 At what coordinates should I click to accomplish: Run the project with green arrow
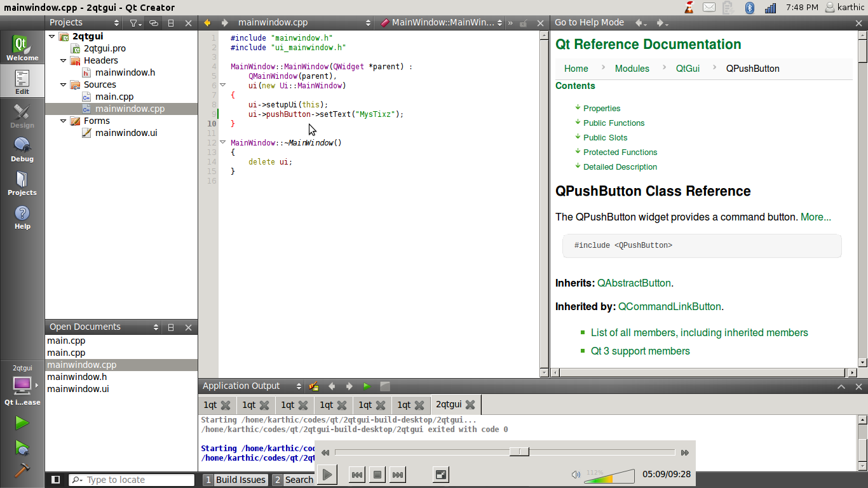tap(22, 423)
